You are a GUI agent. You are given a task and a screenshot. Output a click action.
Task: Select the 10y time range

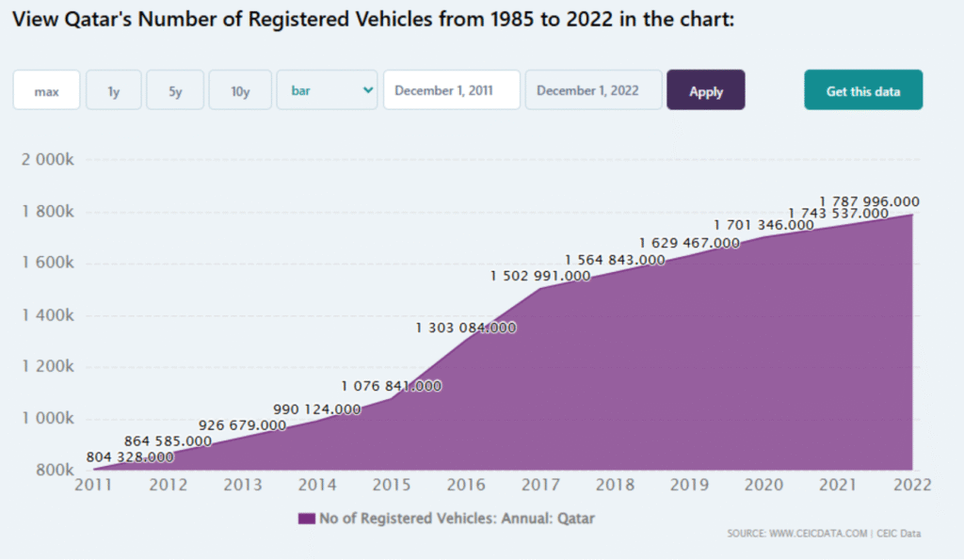pos(240,90)
